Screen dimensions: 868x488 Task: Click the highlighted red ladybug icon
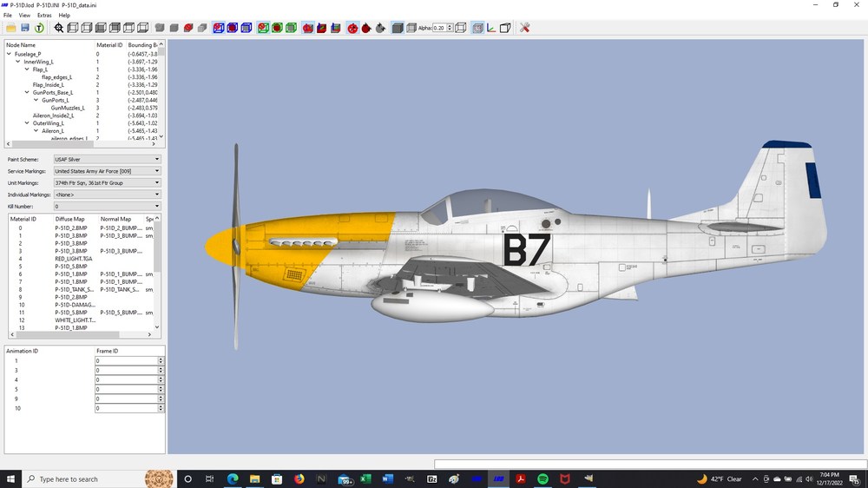pyautogui.click(x=352, y=28)
